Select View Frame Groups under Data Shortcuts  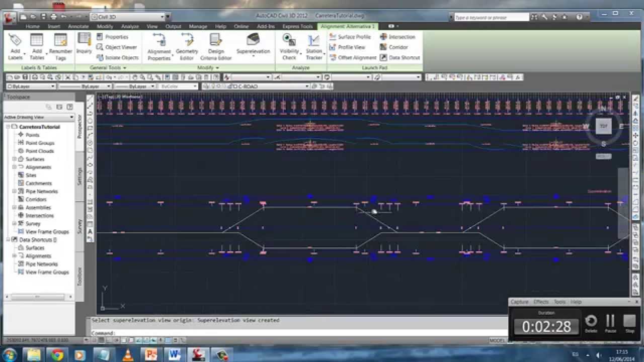tap(47, 272)
